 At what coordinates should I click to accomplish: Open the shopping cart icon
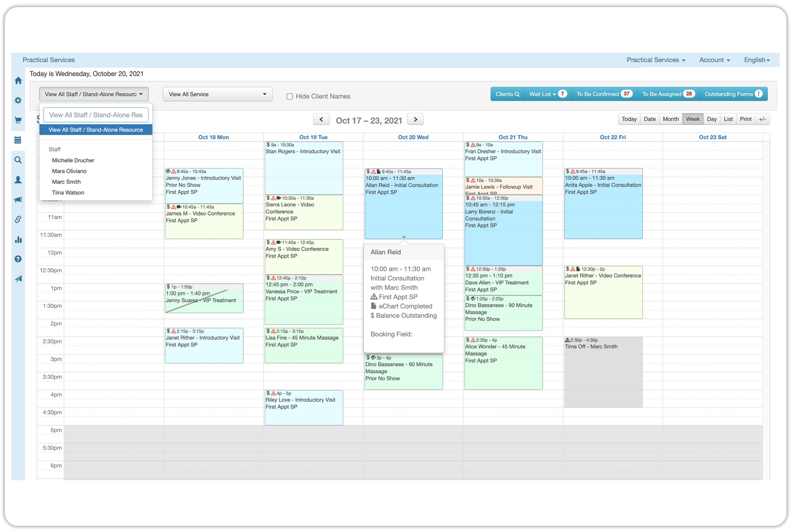(x=18, y=120)
